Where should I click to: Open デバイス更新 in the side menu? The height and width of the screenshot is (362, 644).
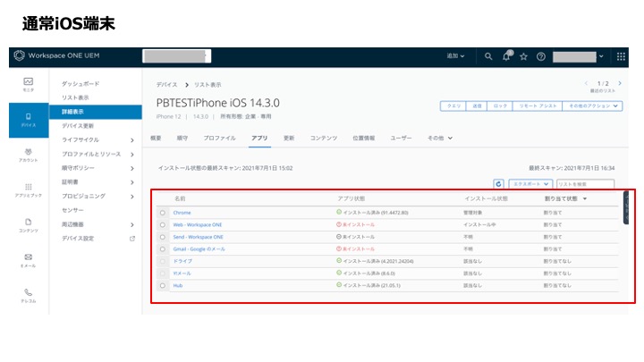[78, 126]
